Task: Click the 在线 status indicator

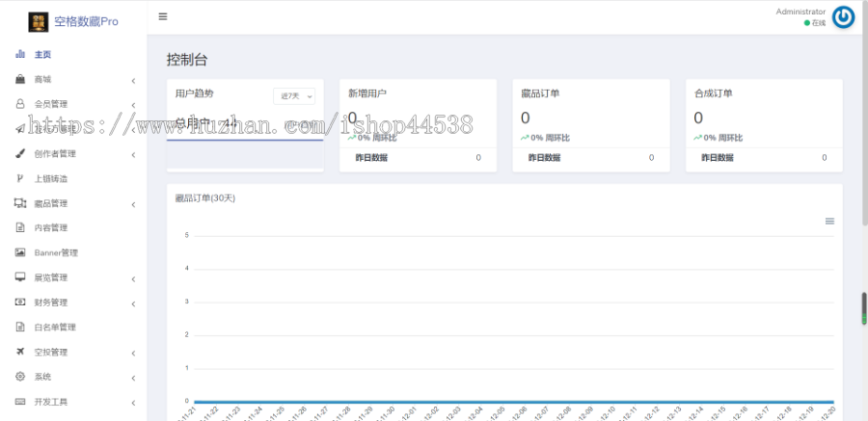Action: (815, 23)
